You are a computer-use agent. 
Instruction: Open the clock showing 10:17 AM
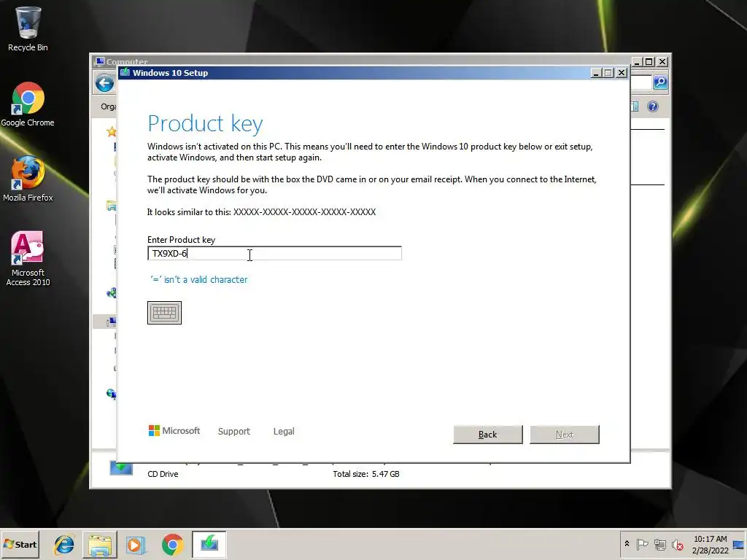click(710, 544)
